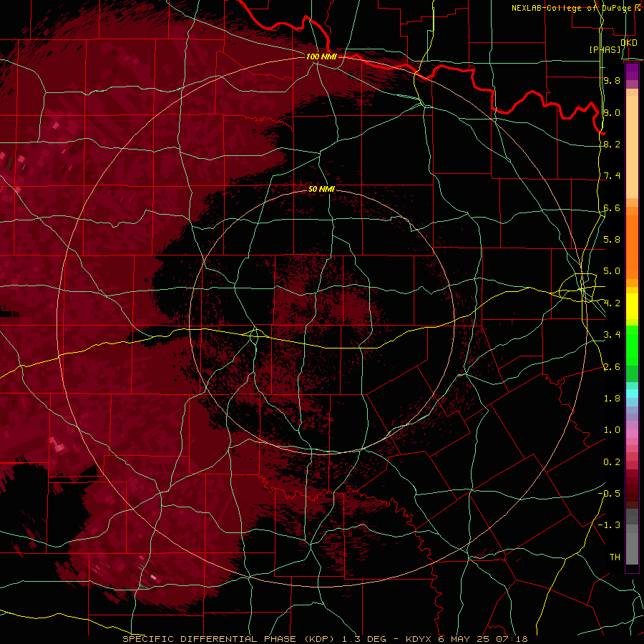
Task: Click the 3.4 scale value
Action: click(x=612, y=335)
